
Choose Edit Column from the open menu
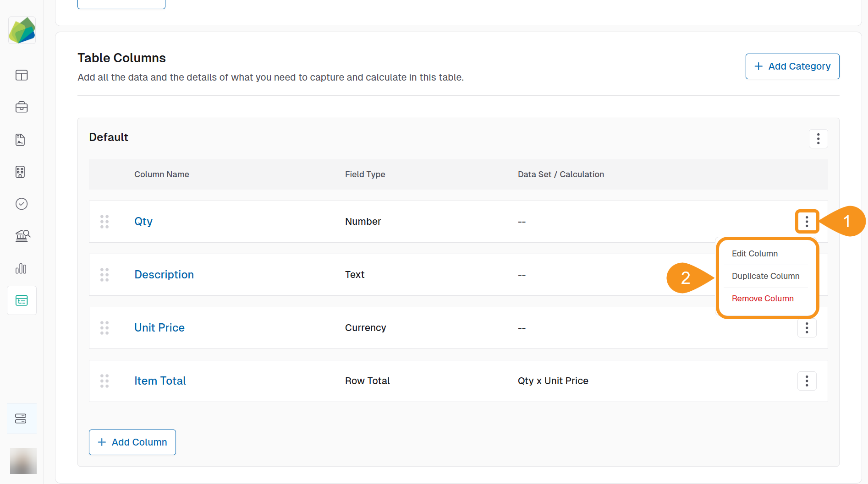tap(754, 253)
